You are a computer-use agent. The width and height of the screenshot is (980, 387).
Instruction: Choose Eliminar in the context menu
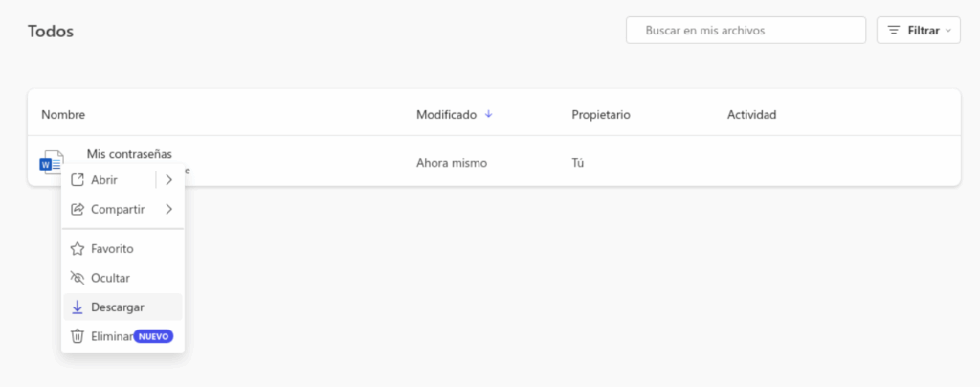point(110,336)
